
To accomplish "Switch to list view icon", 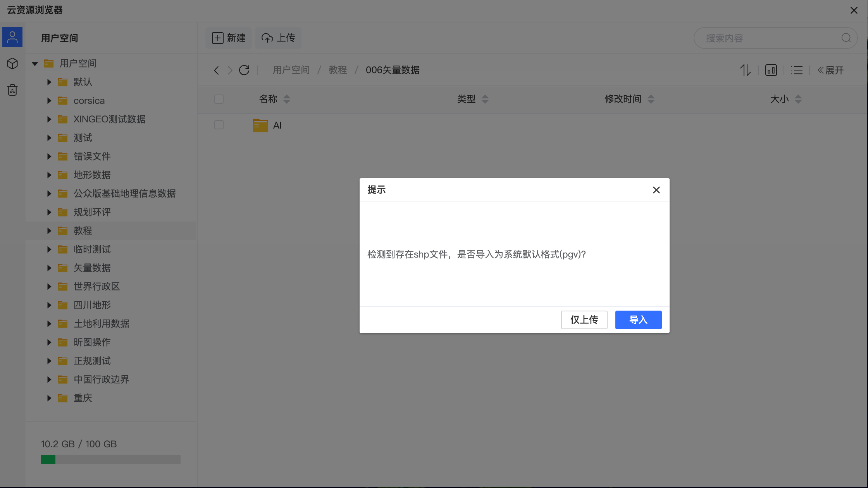I will 797,70.
